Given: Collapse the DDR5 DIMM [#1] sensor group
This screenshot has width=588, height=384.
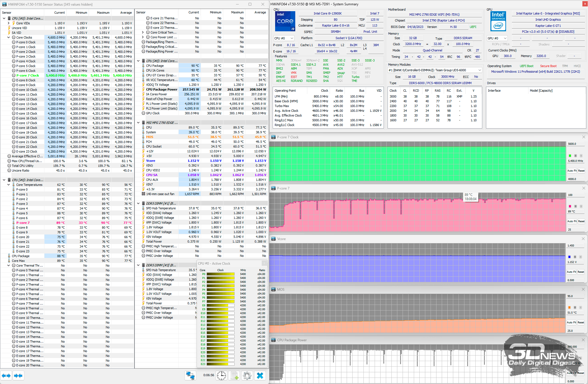Looking at the screenshot, I should pos(138,203).
